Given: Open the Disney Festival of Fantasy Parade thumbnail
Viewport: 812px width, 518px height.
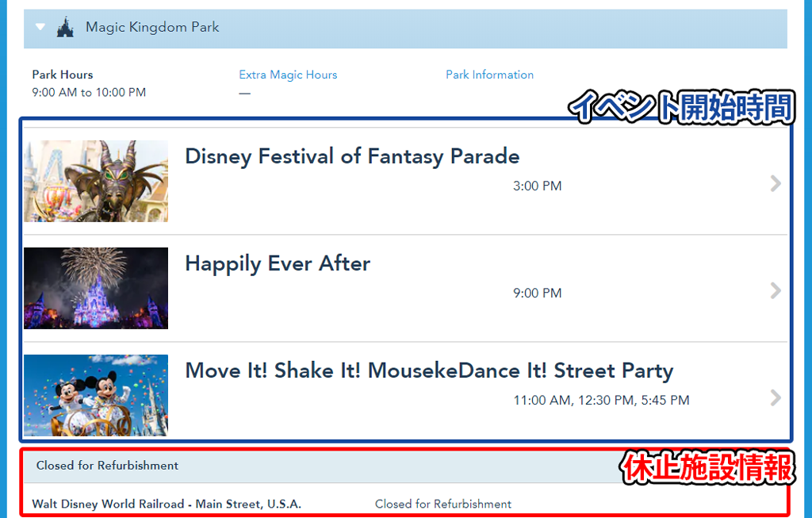Looking at the screenshot, I should pos(96,182).
